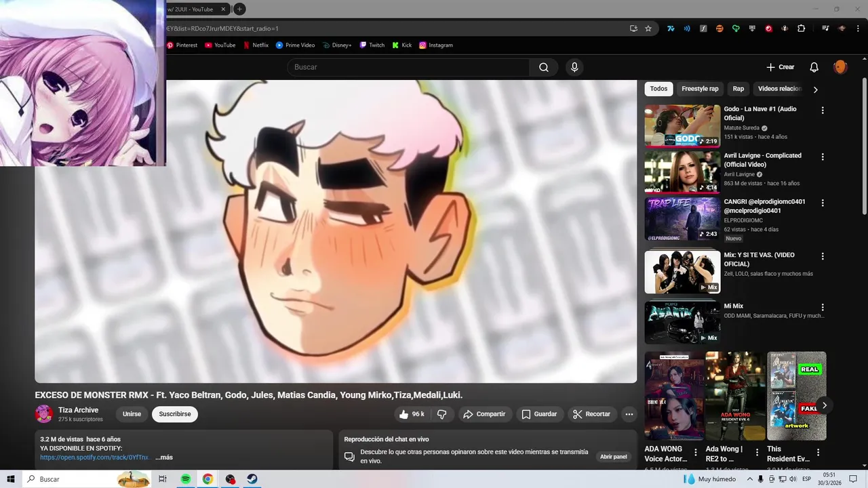Click the search magnifier button on YouTube

pos(544,67)
